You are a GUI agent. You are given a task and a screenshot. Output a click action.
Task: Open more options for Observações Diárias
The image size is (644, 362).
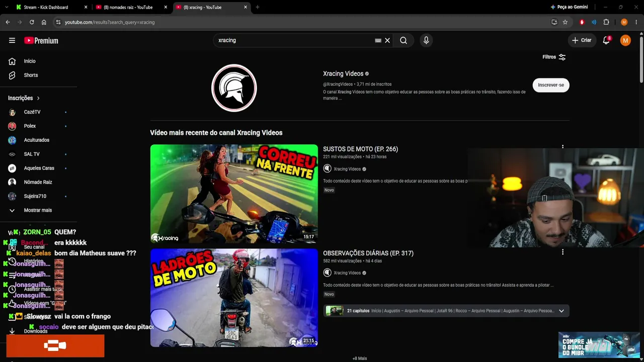pos(562,252)
